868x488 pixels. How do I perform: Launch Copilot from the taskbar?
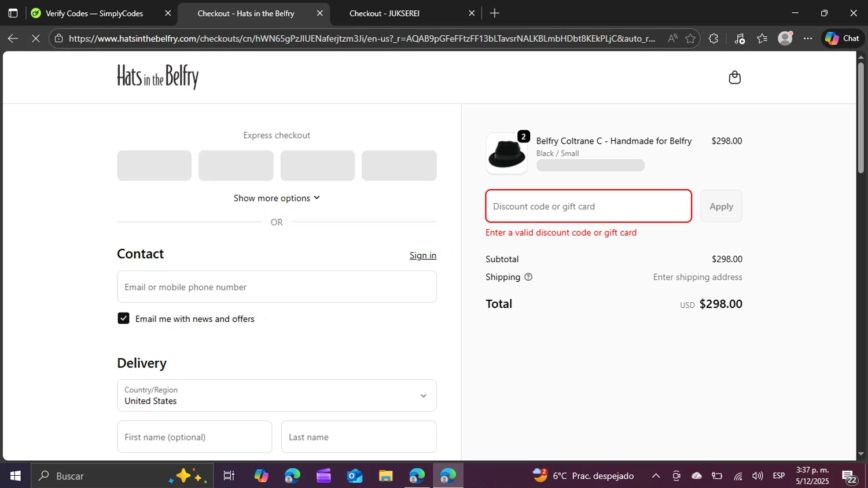click(x=261, y=476)
